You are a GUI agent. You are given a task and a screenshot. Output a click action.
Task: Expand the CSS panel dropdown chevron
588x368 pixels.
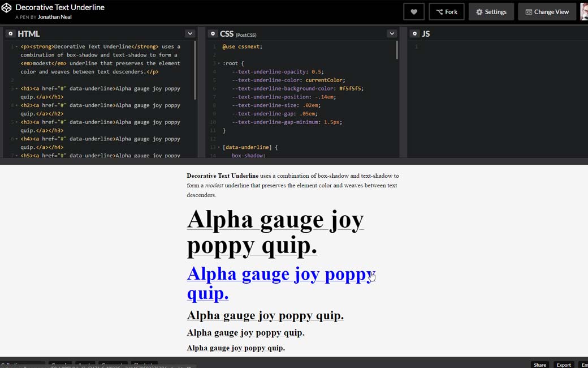tap(392, 34)
